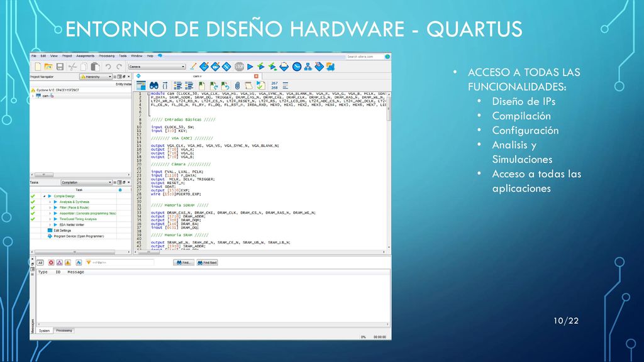Switch to the System messages tab

(x=45, y=331)
